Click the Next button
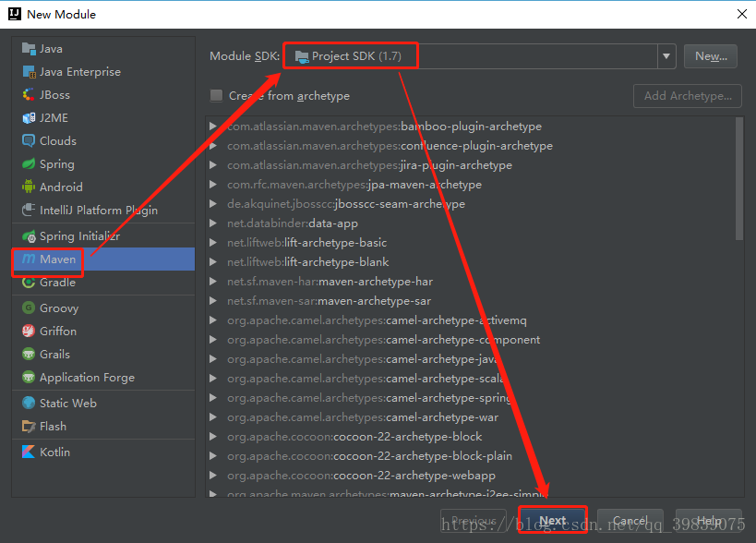Viewport: 756px width, 543px height. pyautogui.click(x=553, y=520)
